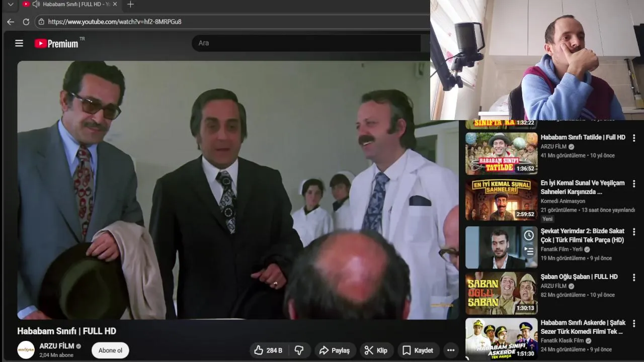The width and height of the screenshot is (644, 362).
Task: Click the Yeni badge under Komedi Animasyon
Action: [547, 219]
